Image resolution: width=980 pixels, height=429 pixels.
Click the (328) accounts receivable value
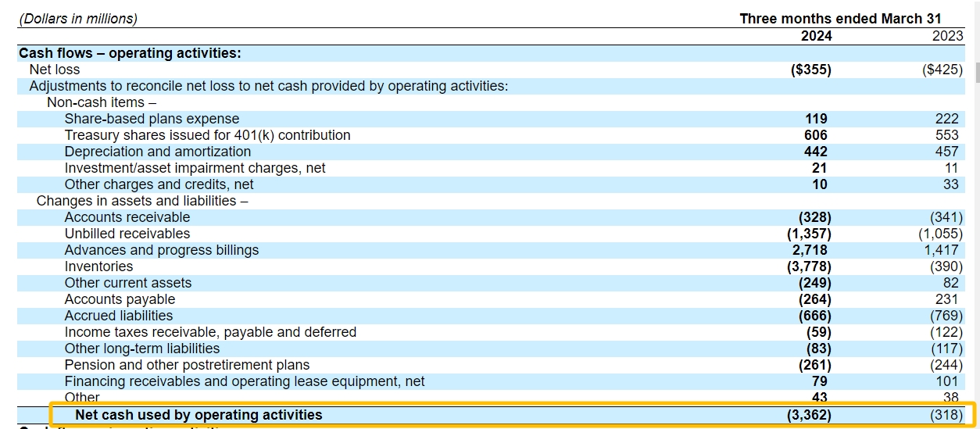click(x=815, y=217)
